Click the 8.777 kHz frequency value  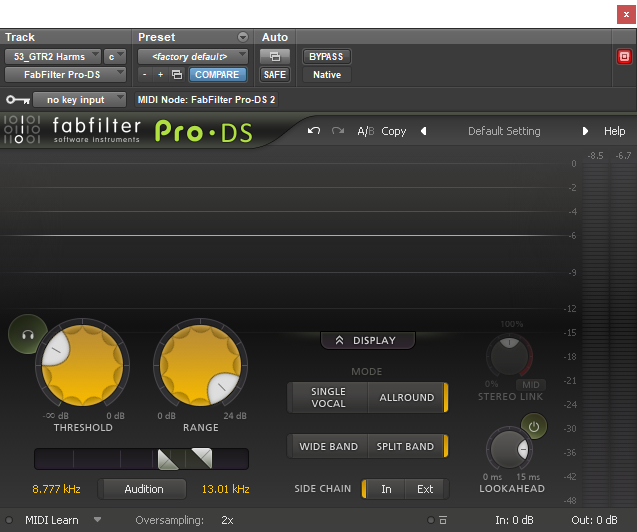[56, 489]
